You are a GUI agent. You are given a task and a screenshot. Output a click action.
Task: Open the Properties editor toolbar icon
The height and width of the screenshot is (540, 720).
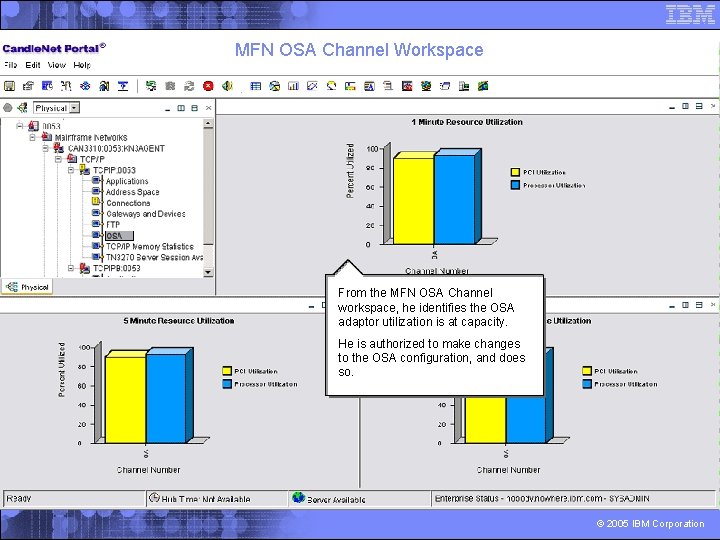(x=28, y=86)
